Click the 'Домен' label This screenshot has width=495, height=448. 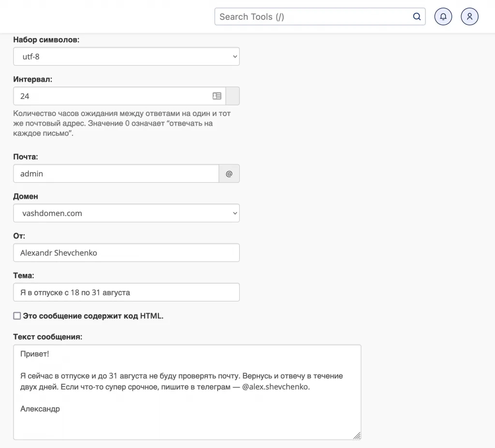[26, 196]
